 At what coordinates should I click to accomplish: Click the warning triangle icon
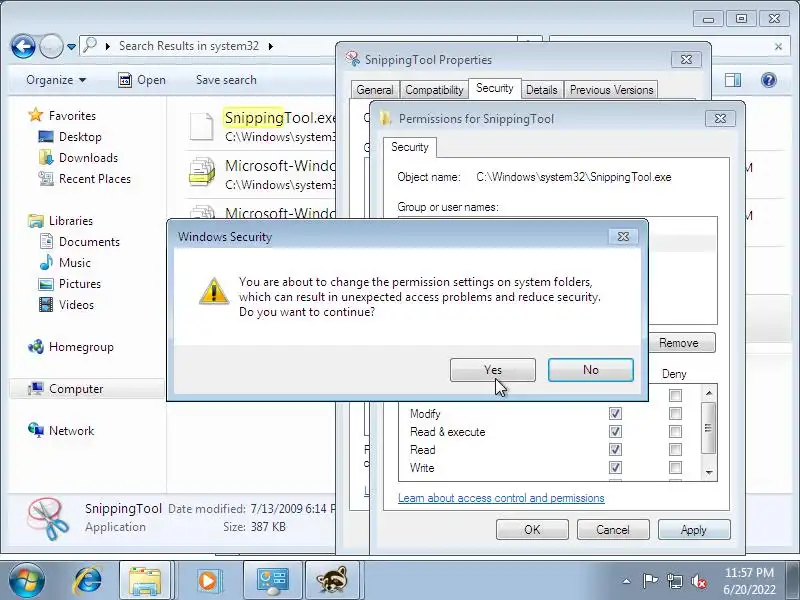214,291
